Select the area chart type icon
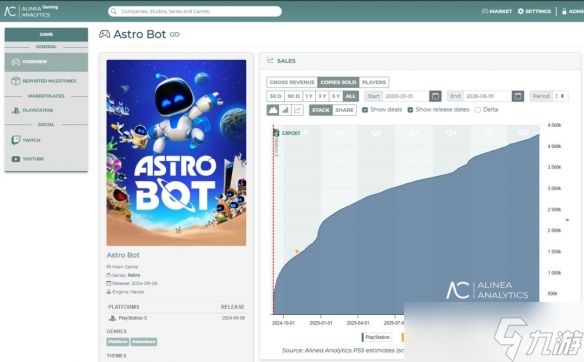Viewport: 584px width, 362px height. pos(273,110)
